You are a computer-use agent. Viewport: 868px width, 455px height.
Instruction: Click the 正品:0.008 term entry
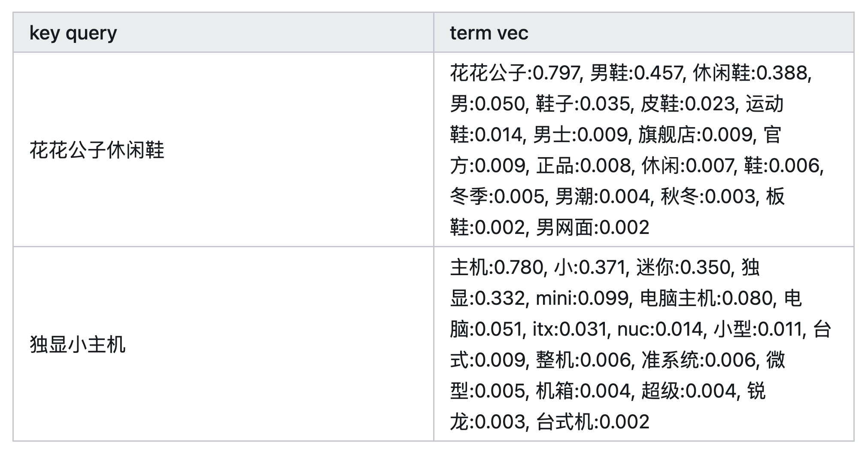(x=585, y=166)
